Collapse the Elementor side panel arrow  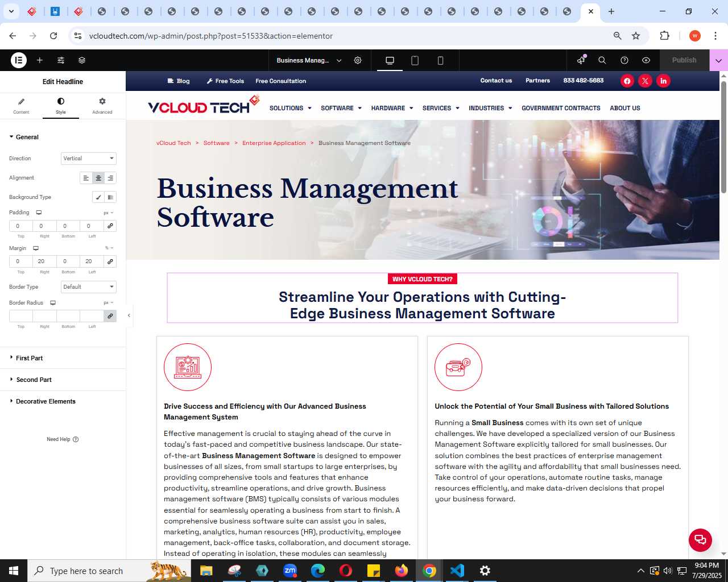point(129,315)
